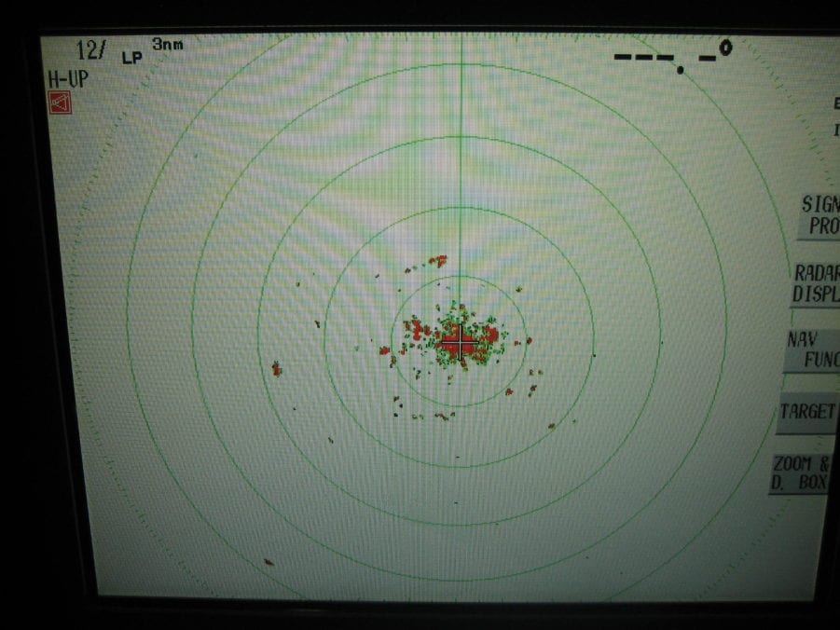This screenshot has height=630, width=840.
Task: Click the heading readout dashes at top right
Action: pyautogui.click(x=673, y=58)
